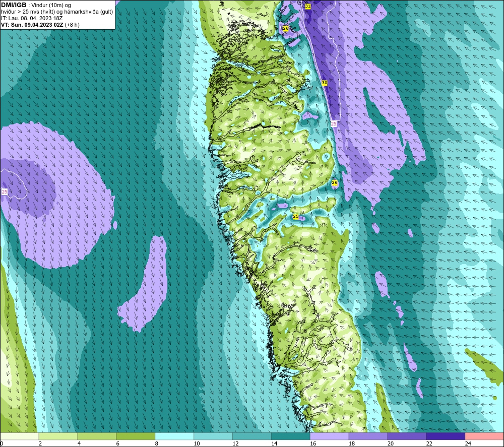The height and width of the screenshot is (447, 504).
Task: Pick the 2–4 m/s light green legend swatch
Action: click(x=58, y=436)
